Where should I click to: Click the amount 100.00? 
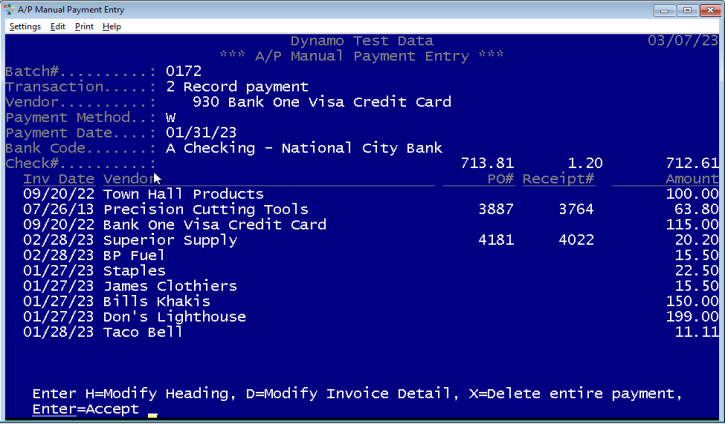692,194
